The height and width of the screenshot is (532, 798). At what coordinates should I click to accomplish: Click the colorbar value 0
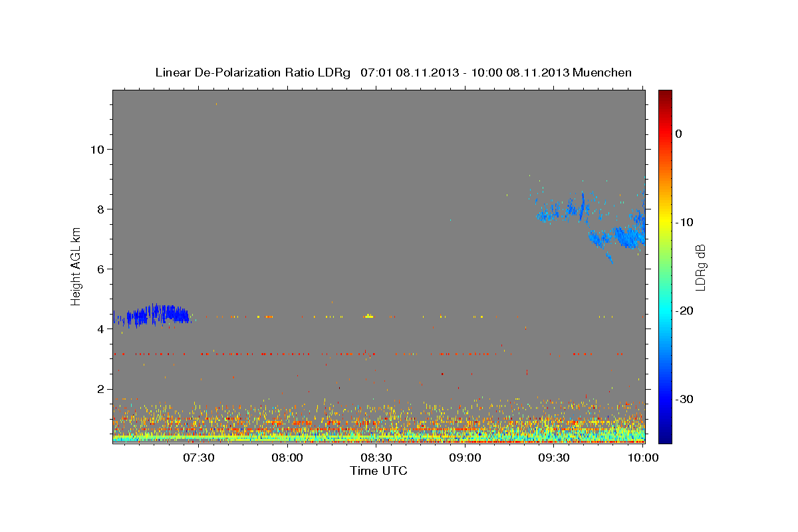[x=678, y=134]
